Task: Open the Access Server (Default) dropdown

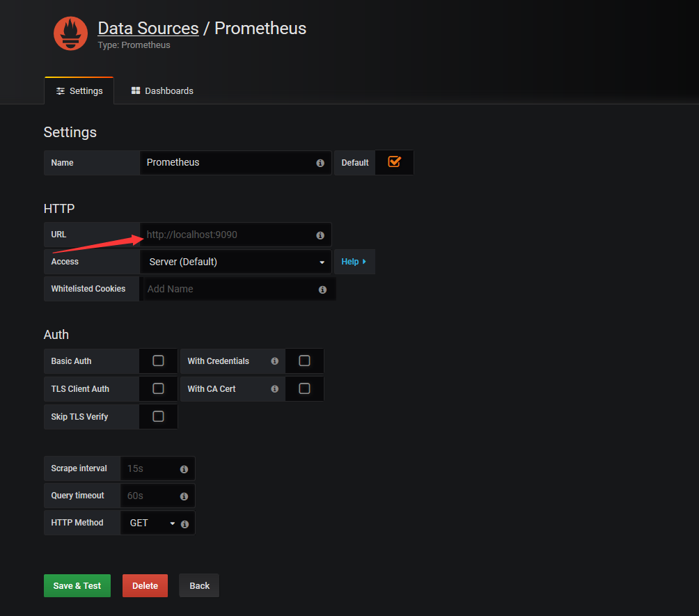Action: (x=235, y=262)
